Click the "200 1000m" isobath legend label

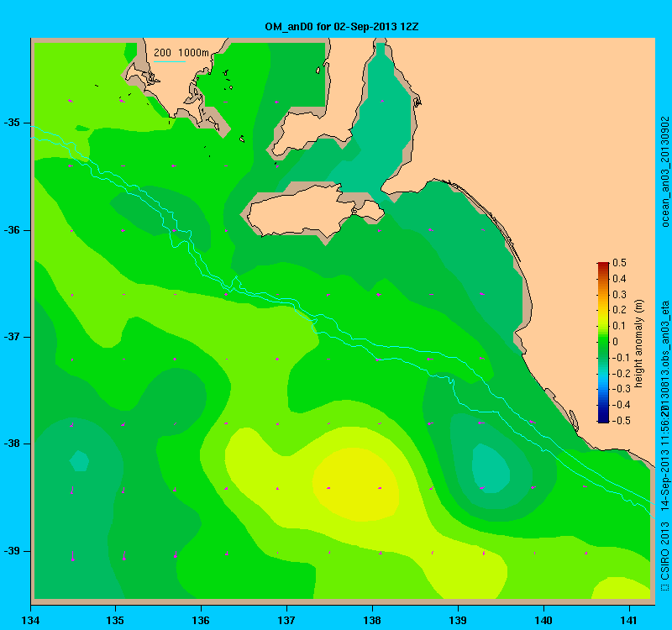click(181, 53)
